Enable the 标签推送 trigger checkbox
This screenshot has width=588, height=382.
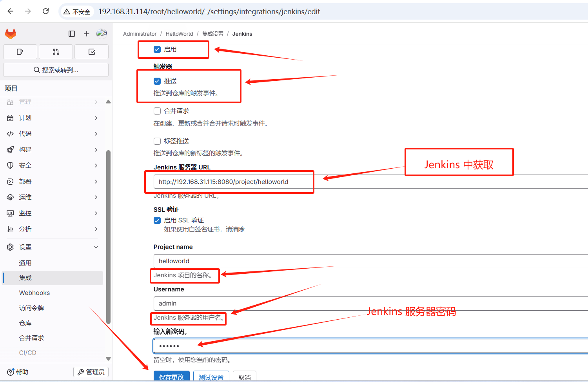[157, 141]
